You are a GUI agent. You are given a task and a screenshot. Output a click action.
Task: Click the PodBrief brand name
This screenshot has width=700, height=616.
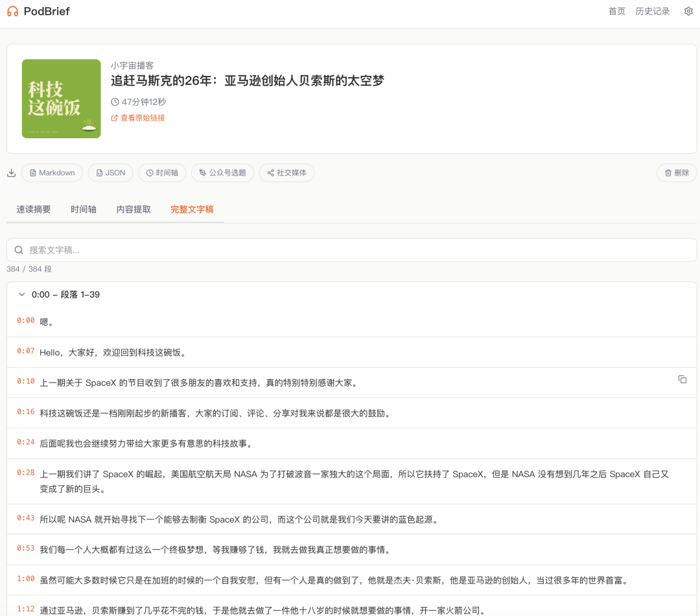[47, 12]
